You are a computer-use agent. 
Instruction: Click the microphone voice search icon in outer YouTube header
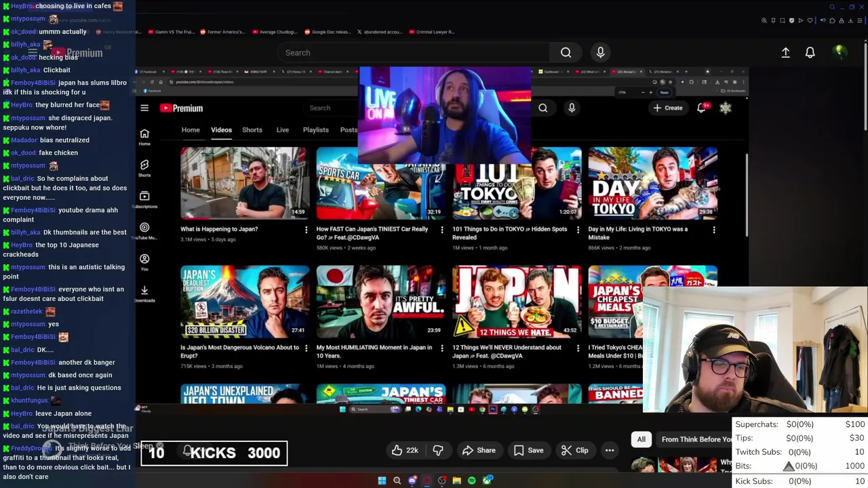(x=600, y=52)
